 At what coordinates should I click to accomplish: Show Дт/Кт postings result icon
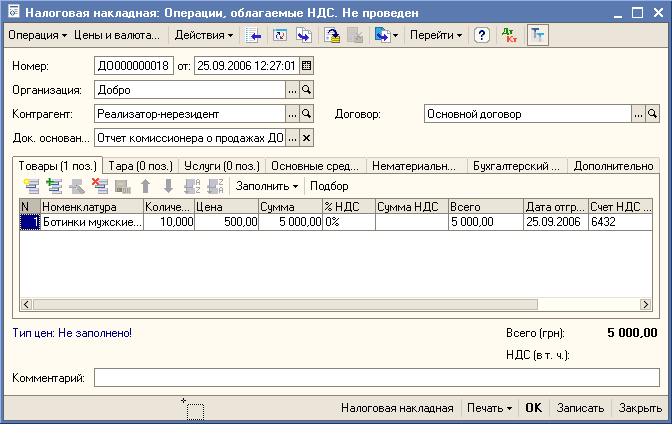[x=510, y=35]
